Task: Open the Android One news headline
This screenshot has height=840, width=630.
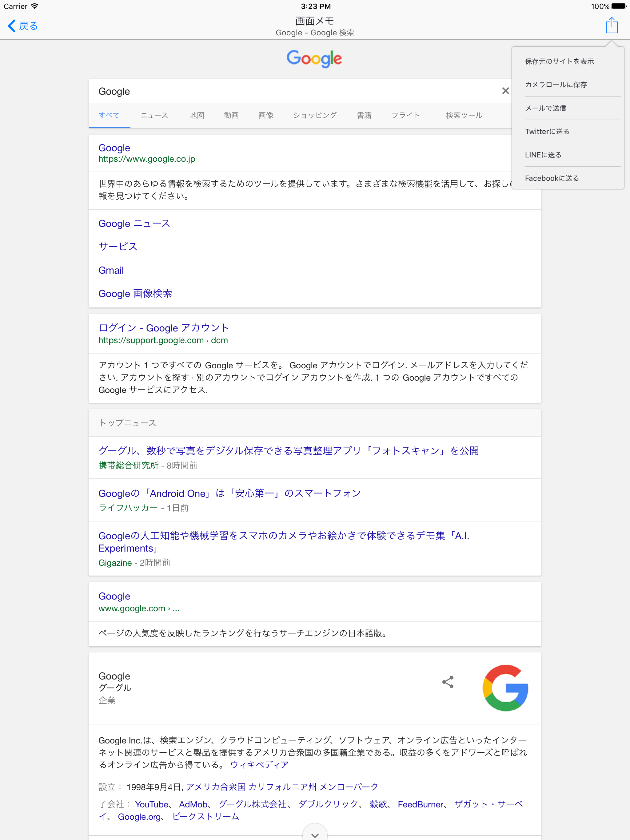Action: pos(229,493)
